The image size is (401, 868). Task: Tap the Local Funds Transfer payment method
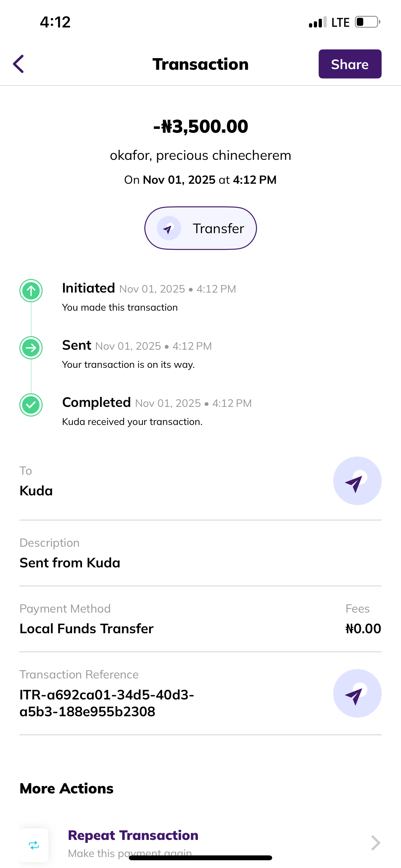pos(87,628)
